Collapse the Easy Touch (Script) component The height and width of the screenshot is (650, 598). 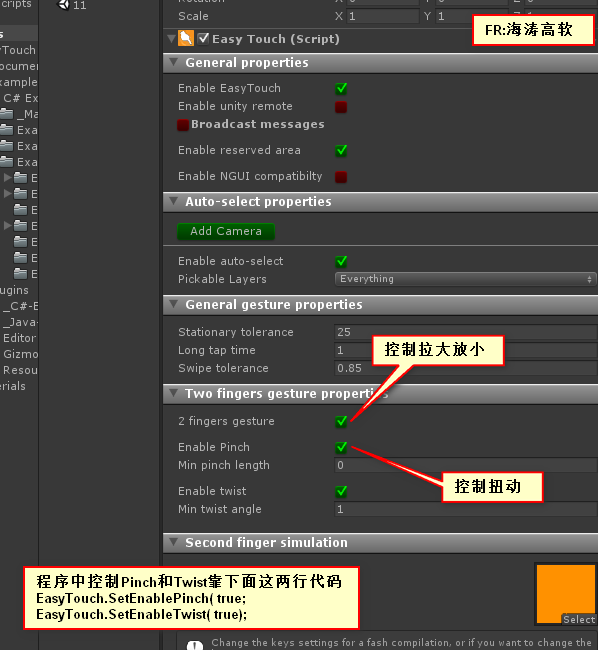pyautogui.click(x=171, y=39)
